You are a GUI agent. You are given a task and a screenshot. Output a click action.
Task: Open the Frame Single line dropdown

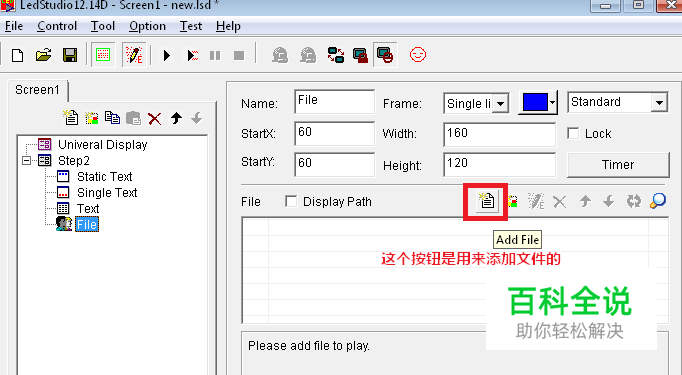tap(500, 104)
